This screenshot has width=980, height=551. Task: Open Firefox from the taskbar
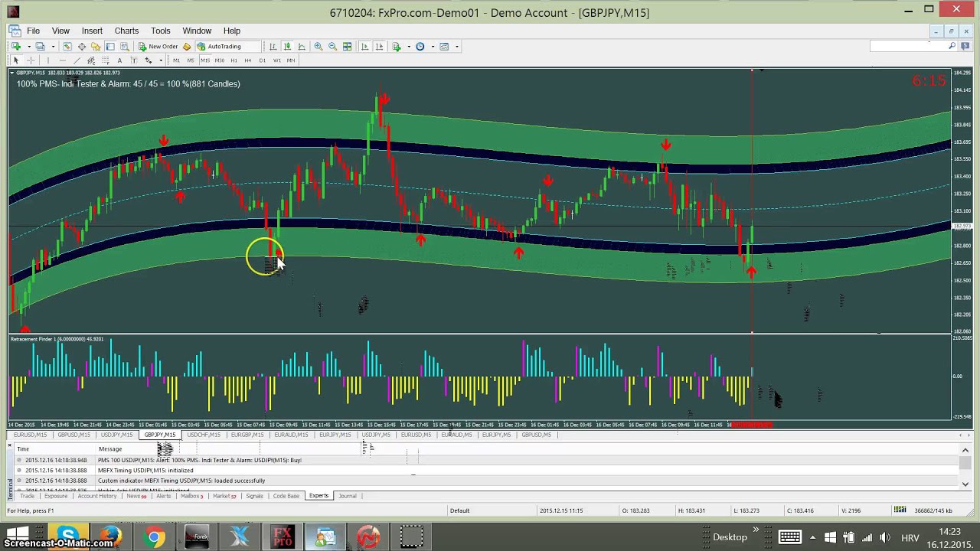pos(111,537)
